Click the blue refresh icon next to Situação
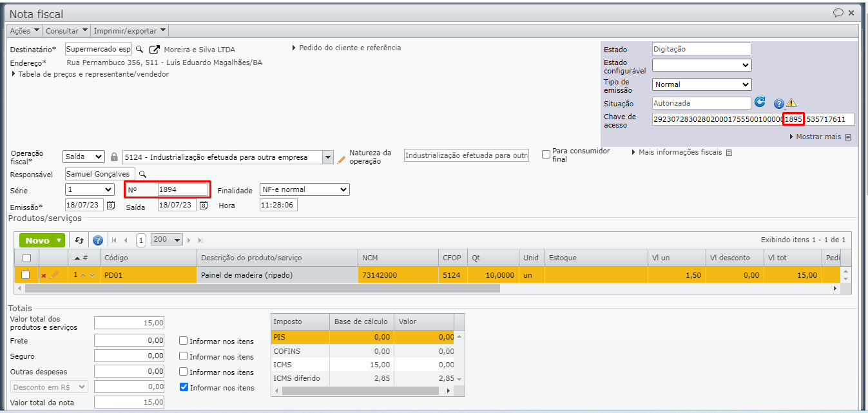The width and height of the screenshot is (868, 413). [x=760, y=102]
